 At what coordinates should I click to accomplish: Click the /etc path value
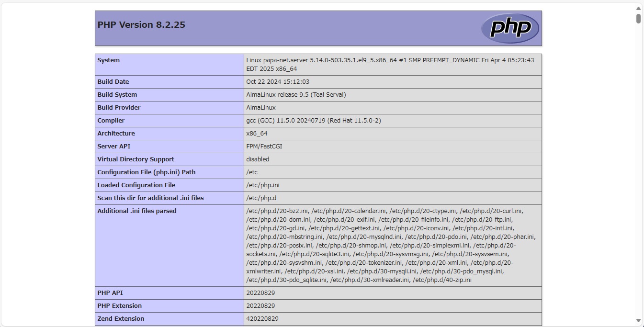tap(252, 172)
